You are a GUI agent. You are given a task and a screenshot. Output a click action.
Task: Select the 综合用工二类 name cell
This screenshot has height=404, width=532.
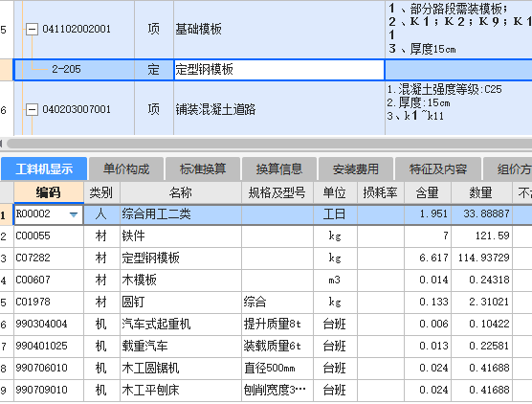(181, 214)
